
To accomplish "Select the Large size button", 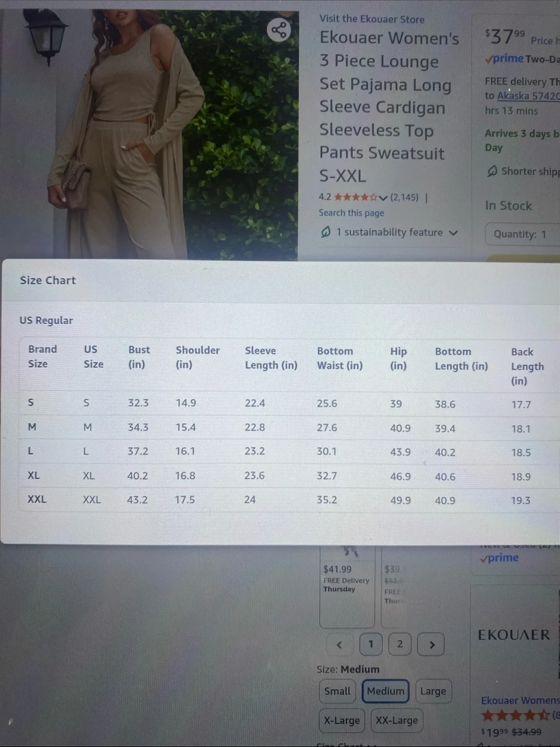I will coord(433,692).
